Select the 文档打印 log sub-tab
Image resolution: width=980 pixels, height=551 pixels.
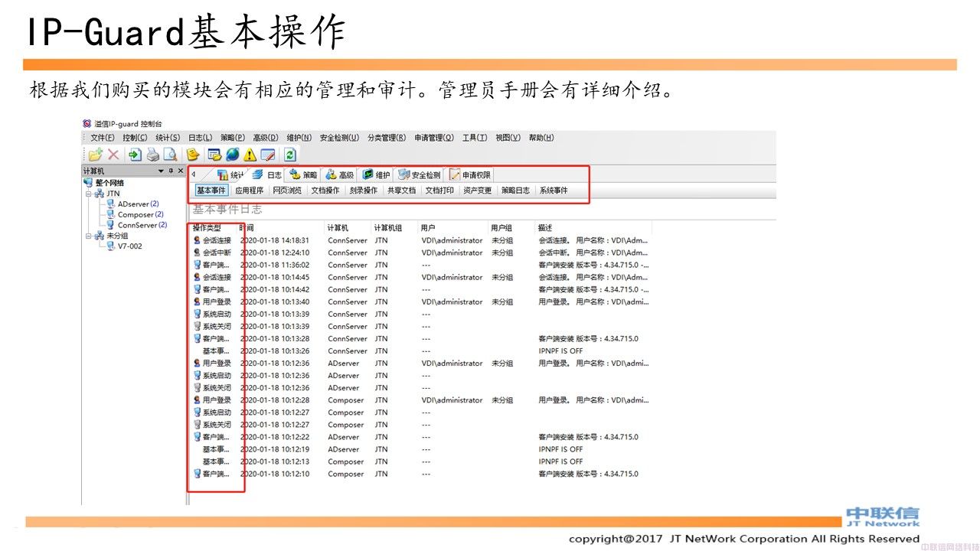tap(439, 191)
